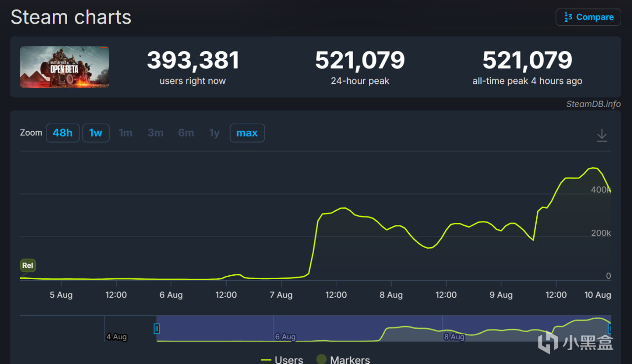
Task: Click the 24-hour peak label
Action: coord(360,81)
